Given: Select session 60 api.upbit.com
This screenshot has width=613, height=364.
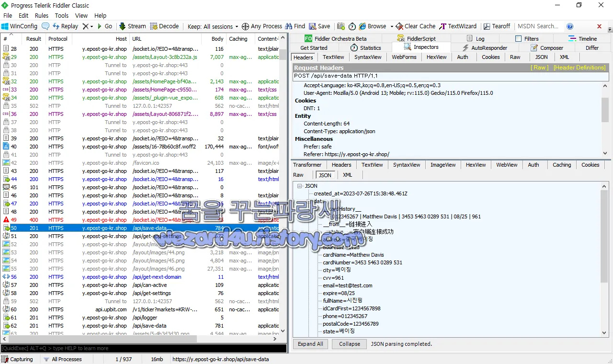Looking at the screenshot, I should pos(140,309).
